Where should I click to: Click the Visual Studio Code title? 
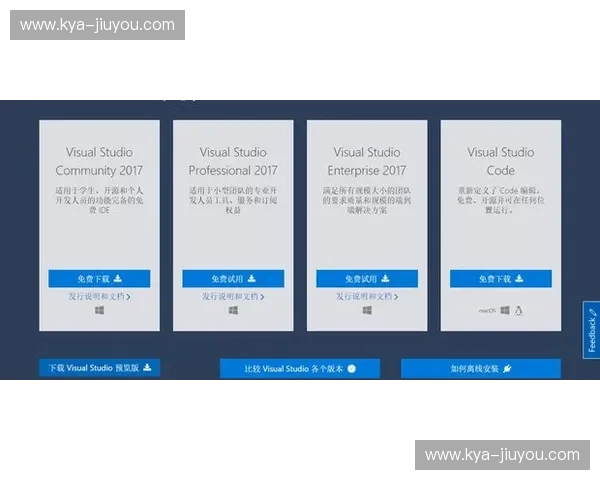501,161
